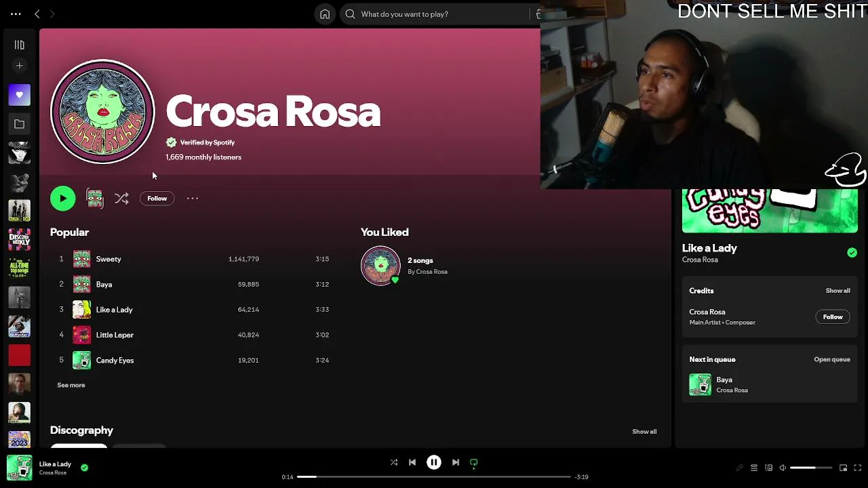Show all credits
Image resolution: width=868 pixels, height=488 pixels.
pos(837,291)
